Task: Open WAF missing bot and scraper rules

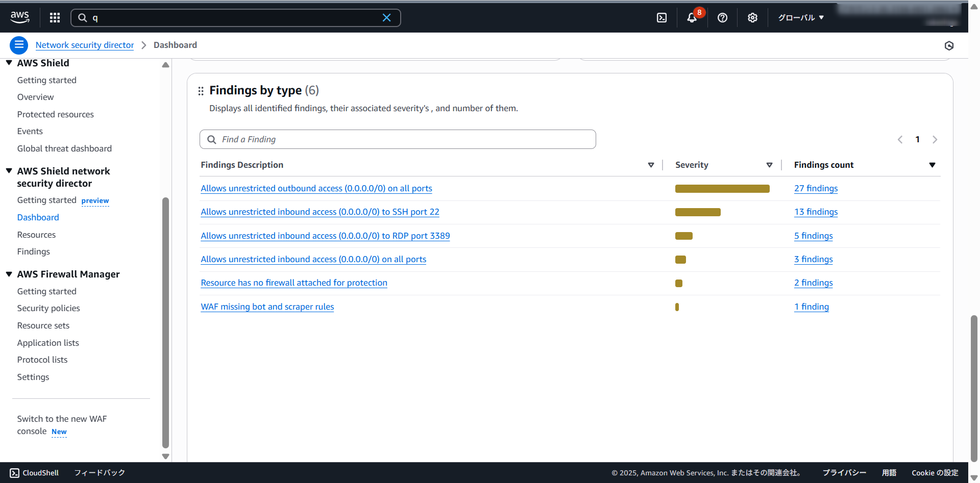Action: (267, 307)
